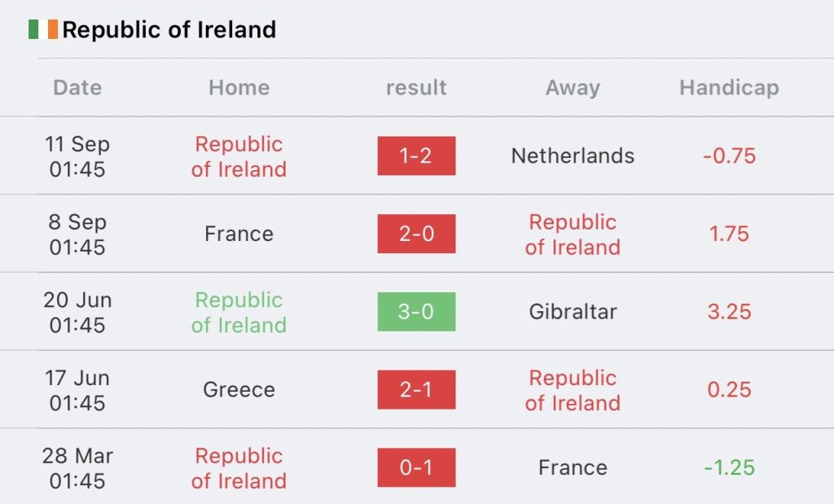
Task: Select Gibraltar in the Away column
Action: pyautogui.click(x=573, y=312)
